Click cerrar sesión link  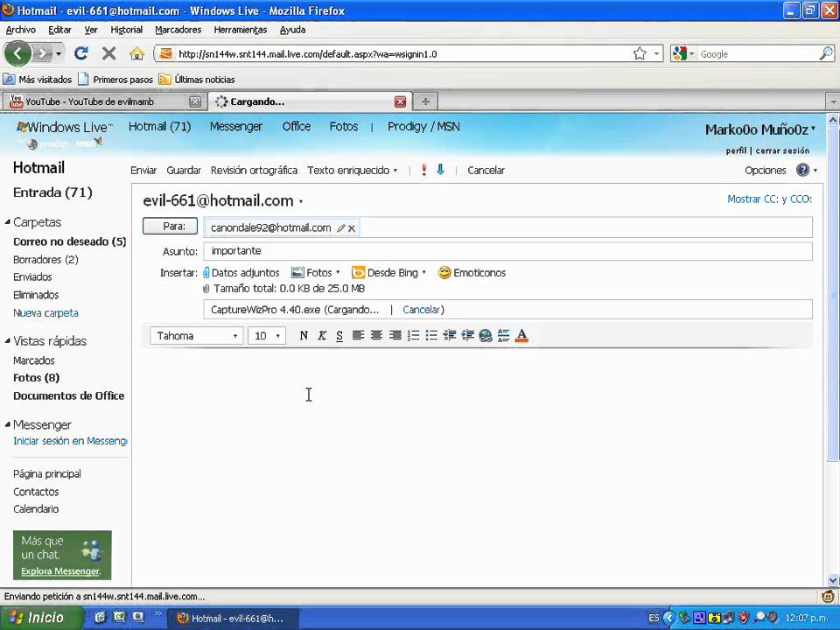click(782, 151)
